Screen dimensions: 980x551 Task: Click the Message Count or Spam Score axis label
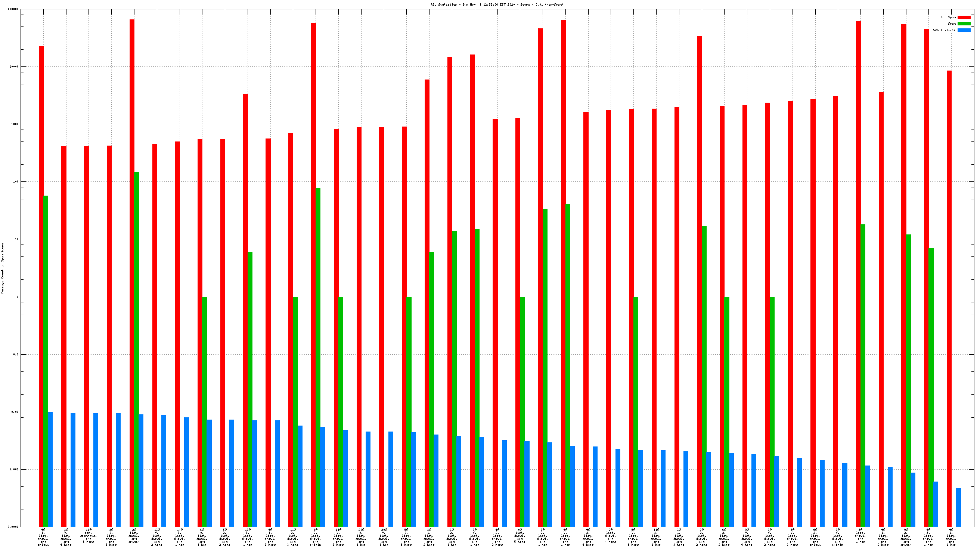tap(3, 268)
